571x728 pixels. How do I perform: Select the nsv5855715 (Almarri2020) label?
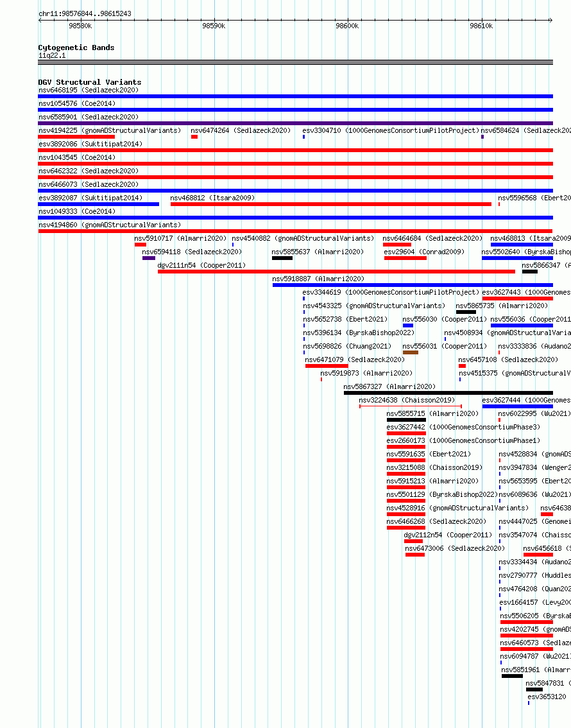(432, 413)
